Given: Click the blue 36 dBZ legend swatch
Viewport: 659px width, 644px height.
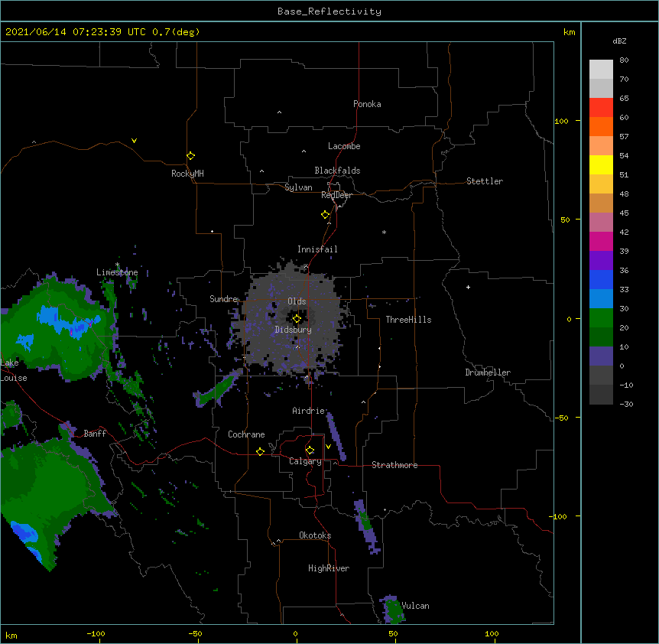Looking at the screenshot, I should [601, 279].
